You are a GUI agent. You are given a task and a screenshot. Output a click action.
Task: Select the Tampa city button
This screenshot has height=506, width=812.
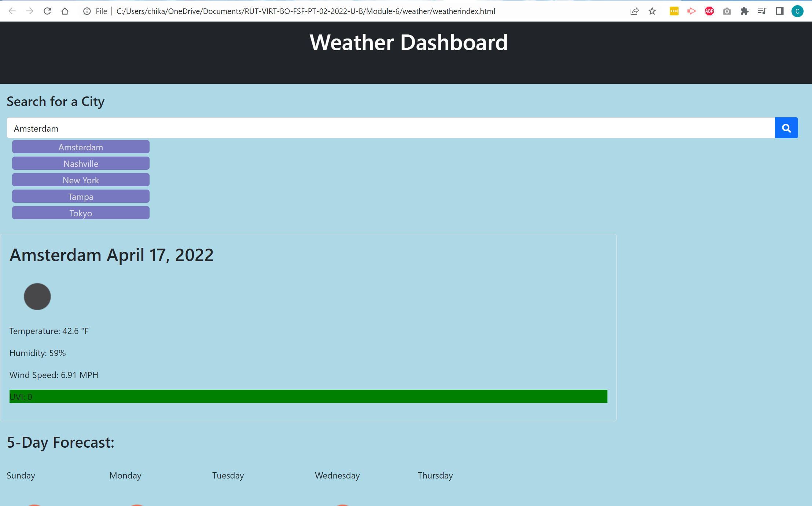81,196
